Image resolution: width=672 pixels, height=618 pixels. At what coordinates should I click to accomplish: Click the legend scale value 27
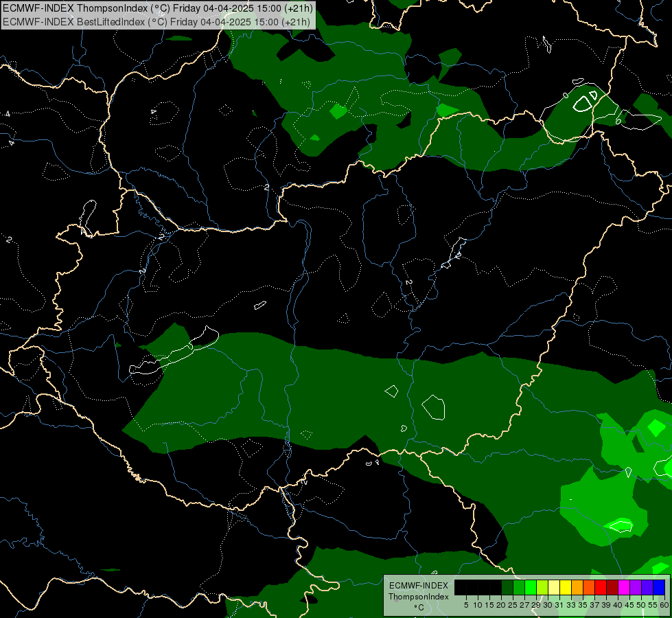click(524, 605)
